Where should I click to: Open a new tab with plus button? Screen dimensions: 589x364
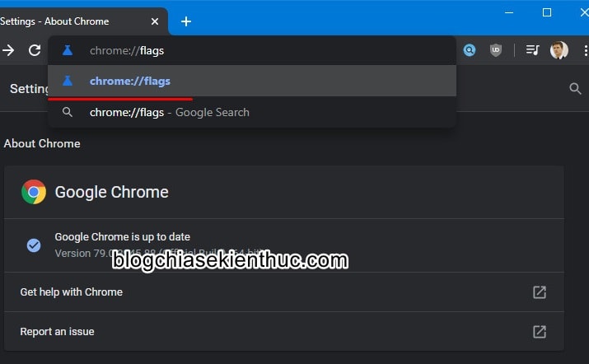pyautogui.click(x=186, y=21)
